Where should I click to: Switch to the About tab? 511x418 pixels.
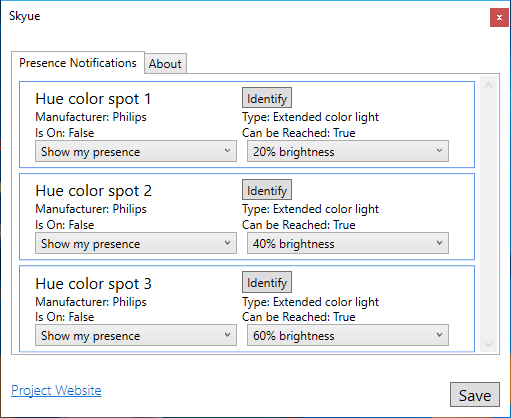(x=165, y=63)
